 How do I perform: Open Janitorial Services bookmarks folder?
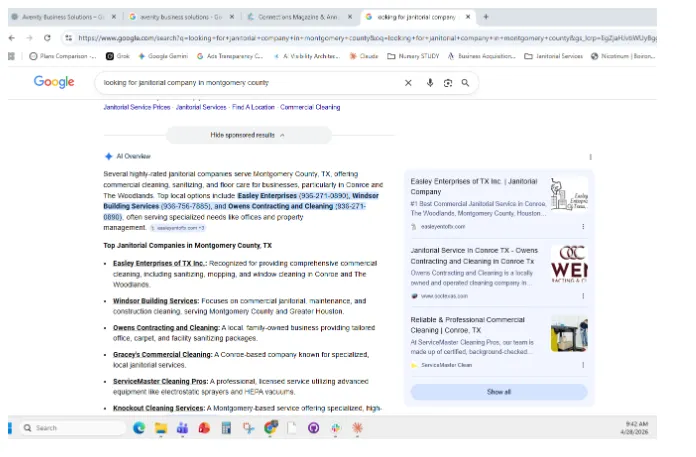(554, 56)
